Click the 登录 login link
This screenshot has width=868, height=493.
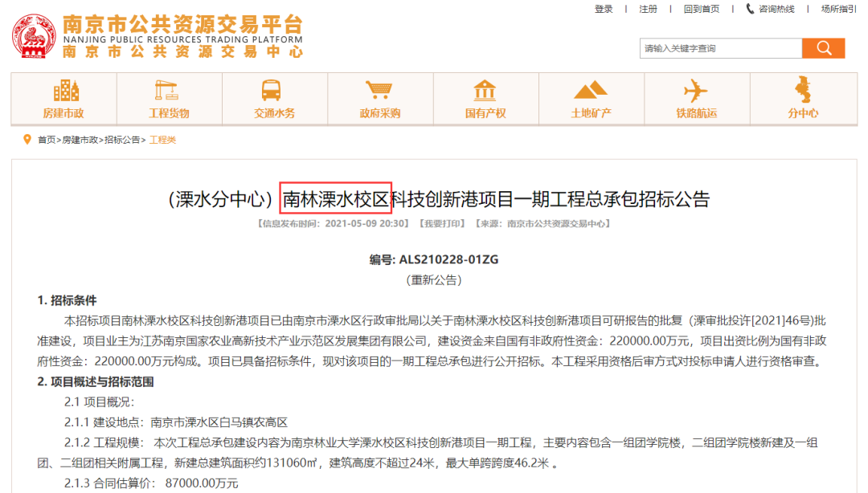(x=604, y=9)
